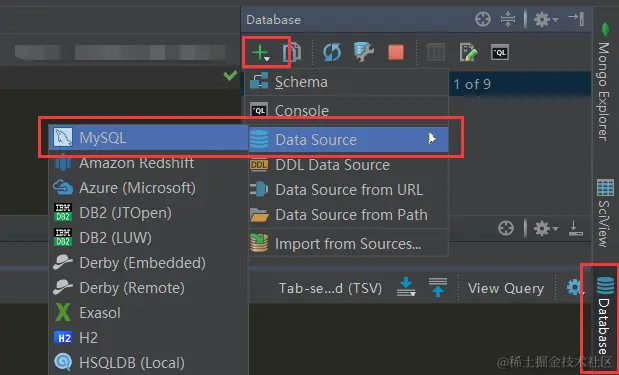Screen dimensions: 619x375
Task: Select H2 data source
Action: (148, 338)
